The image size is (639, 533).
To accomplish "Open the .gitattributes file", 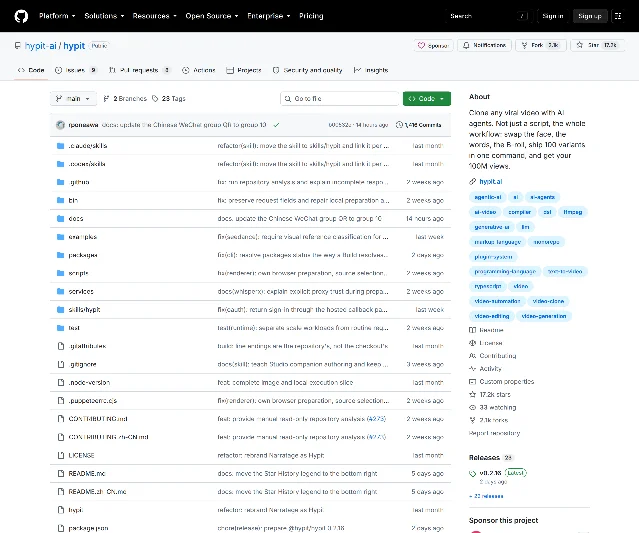I will 87,346.
